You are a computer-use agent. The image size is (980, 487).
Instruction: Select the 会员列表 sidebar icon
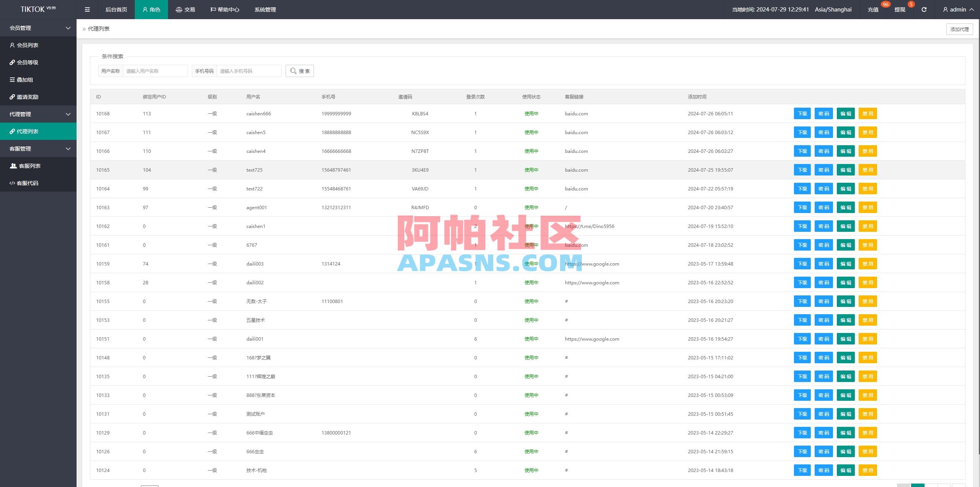(12, 45)
